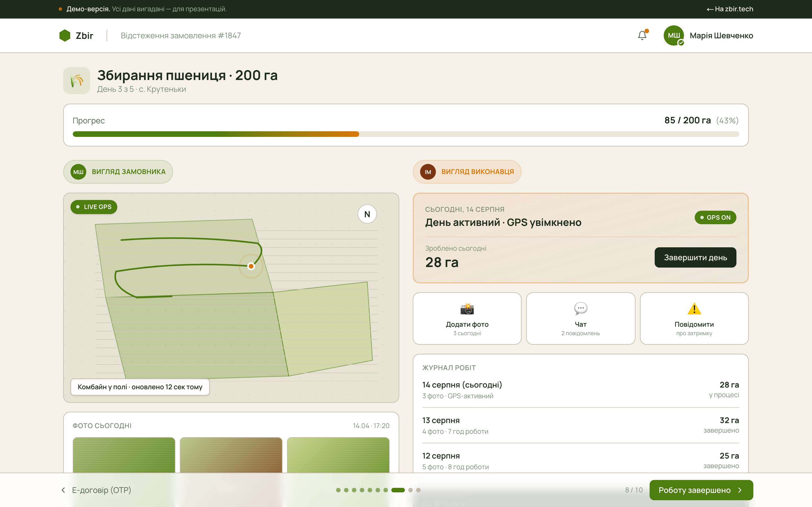
Task: Click the harvest progress bar
Action: pyautogui.click(x=406, y=134)
